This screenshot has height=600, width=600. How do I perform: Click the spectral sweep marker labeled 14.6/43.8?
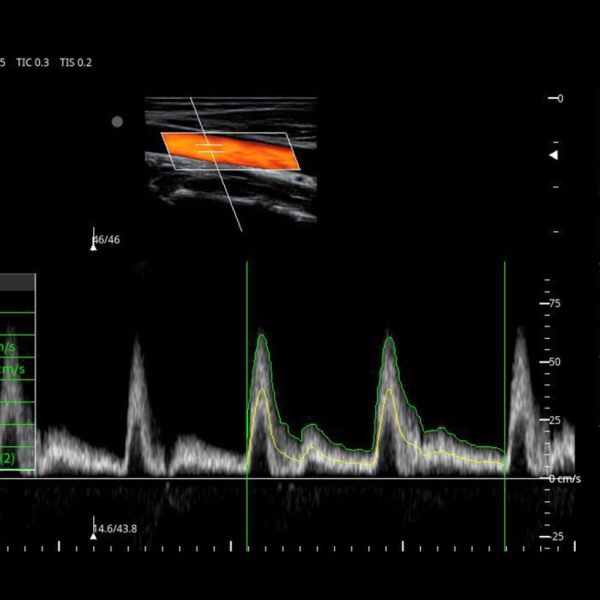click(x=115, y=528)
